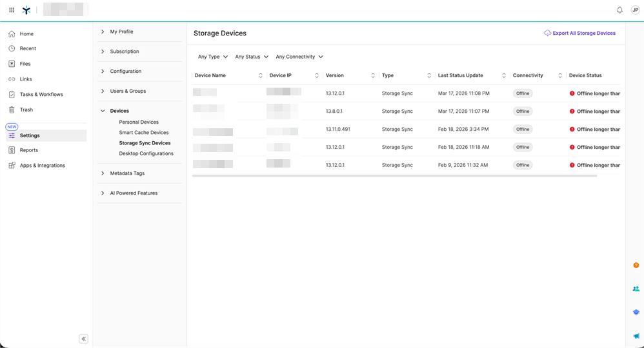Sort by Device IP column arrows
Image resolution: width=644 pixels, height=348 pixels.
(317, 75)
